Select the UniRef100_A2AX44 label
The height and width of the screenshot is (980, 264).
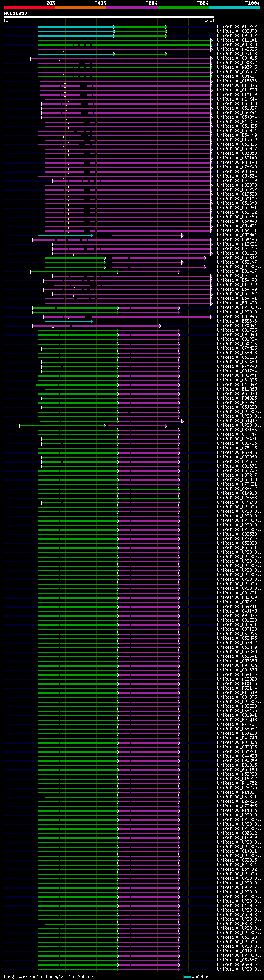click(237, 99)
